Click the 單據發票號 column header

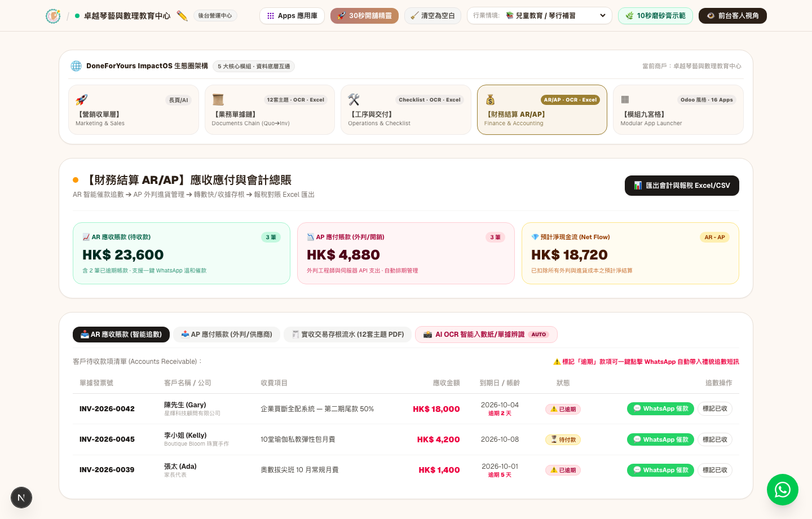point(96,383)
